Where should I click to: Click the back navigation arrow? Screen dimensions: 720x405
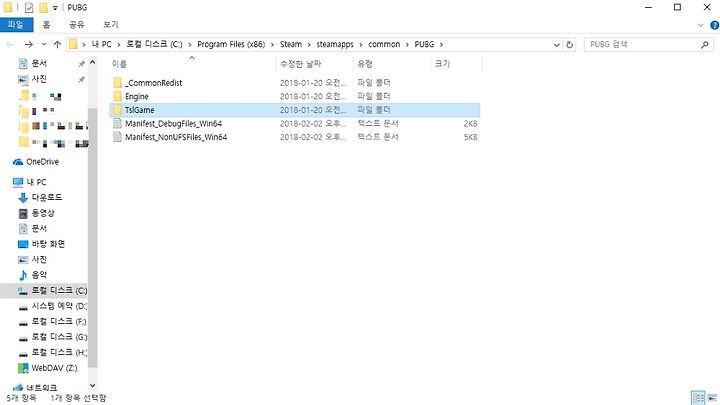click(10, 45)
